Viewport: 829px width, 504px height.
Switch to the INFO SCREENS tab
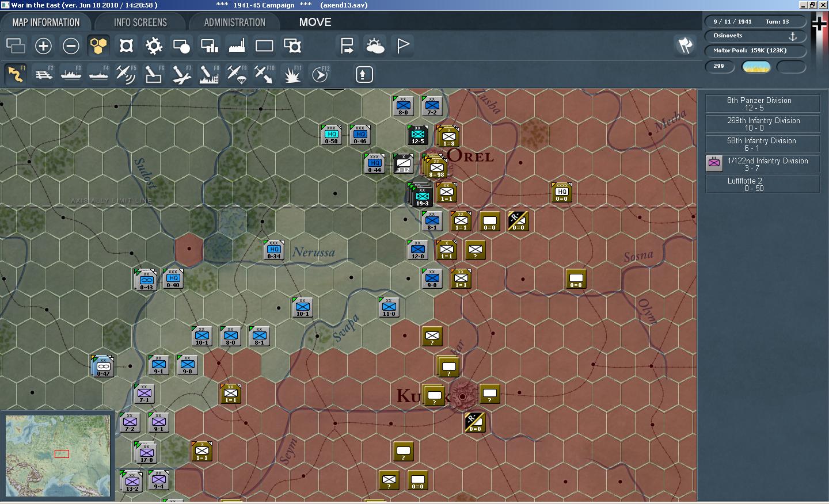click(140, 22)
